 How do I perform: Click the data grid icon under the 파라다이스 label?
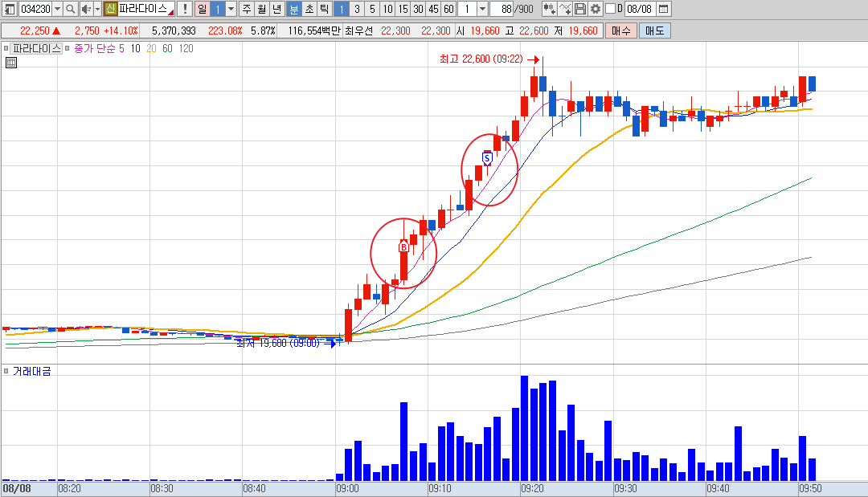(x=11, y=63)
